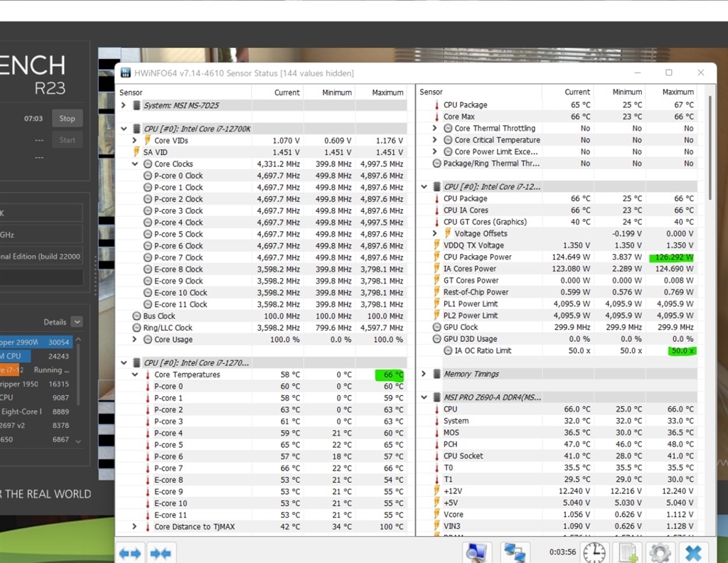The width and height of the screenshot is (728, 563).
Task: Click the log file add icon
Action: coord(628,553)
